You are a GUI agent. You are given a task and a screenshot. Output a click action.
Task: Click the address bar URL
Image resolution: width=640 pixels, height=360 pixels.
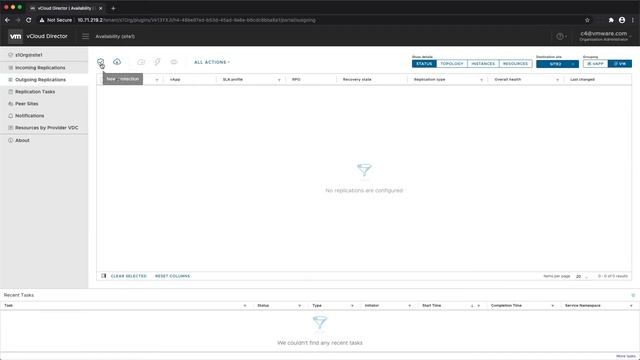pyautogui.click(x=196, y=20)
